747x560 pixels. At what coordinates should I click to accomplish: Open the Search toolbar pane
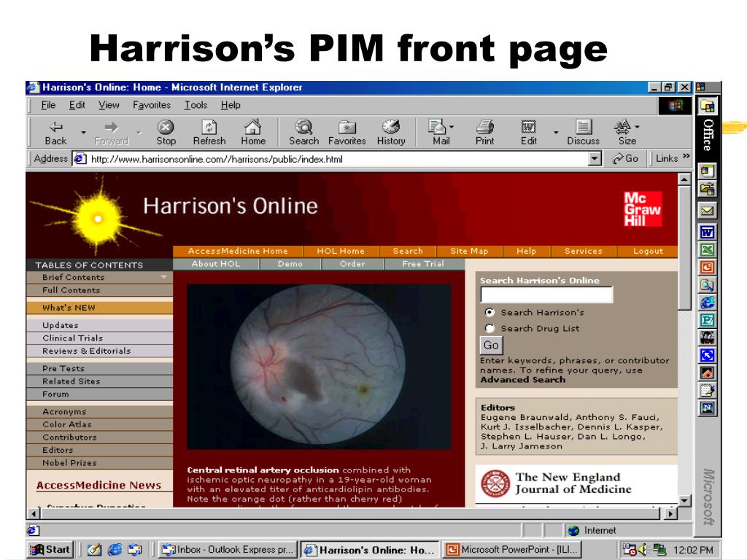tap(303, 133)
